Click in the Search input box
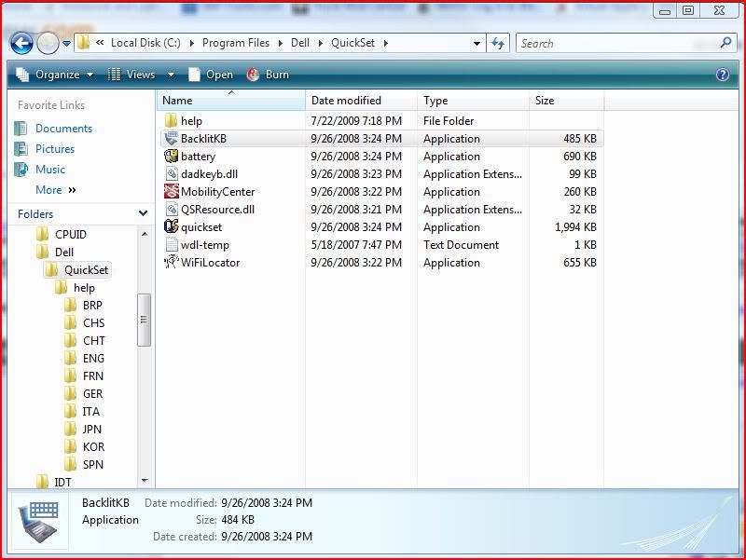This screenshot has height=560, width=746. pos(618,43)
